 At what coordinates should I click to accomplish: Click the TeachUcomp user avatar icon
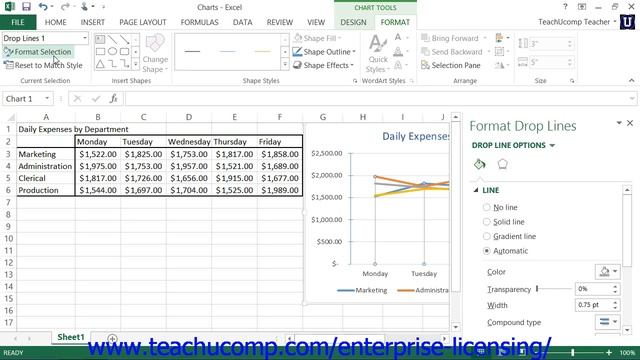(x=627, y=22)
